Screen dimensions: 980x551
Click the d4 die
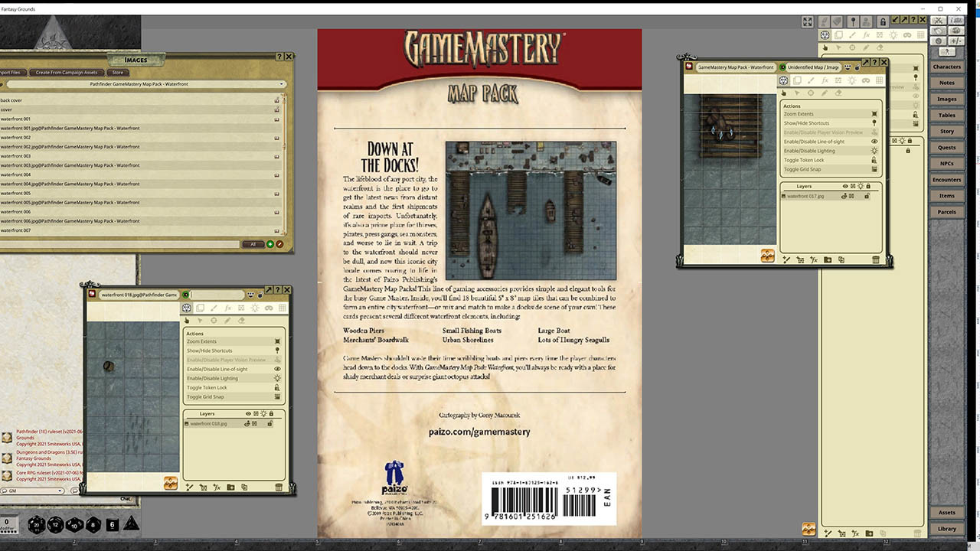131,523
